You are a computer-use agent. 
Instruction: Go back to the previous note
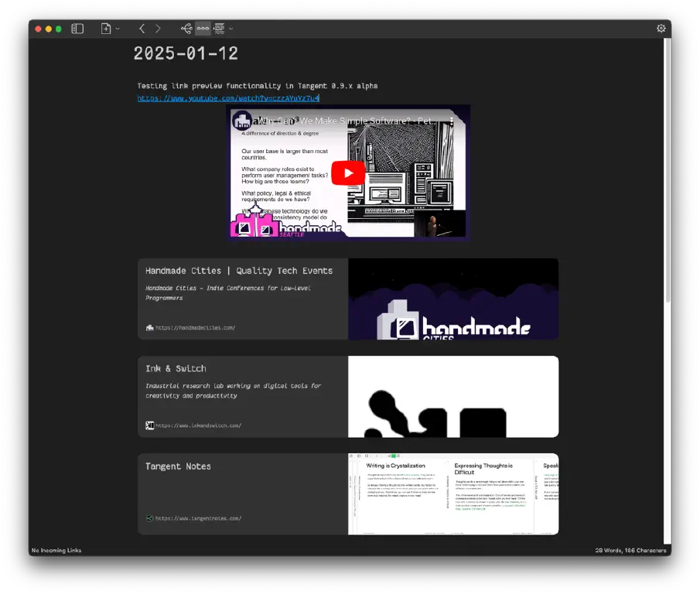[142, 29]
